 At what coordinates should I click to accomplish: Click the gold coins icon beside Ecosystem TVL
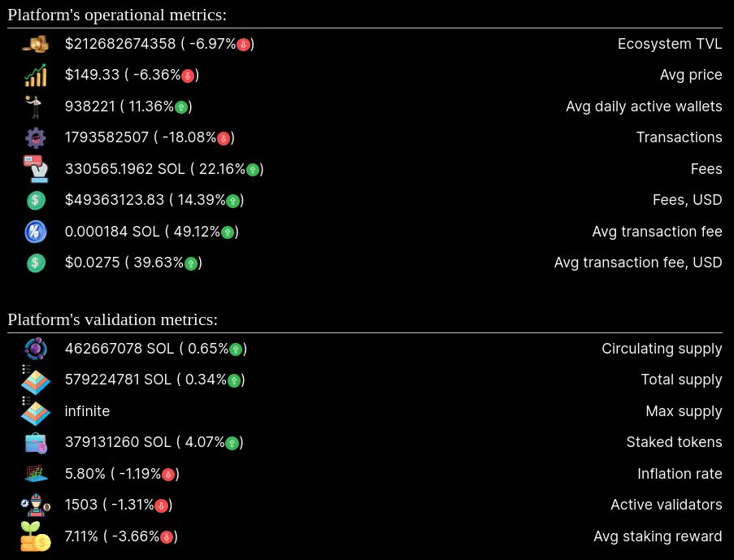pos(36,44)
